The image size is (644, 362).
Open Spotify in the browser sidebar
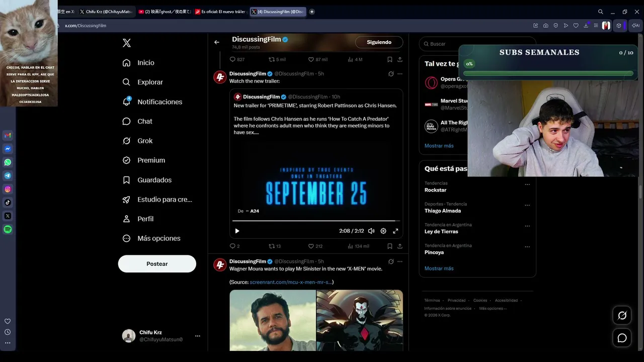click(x=8, y=229)
